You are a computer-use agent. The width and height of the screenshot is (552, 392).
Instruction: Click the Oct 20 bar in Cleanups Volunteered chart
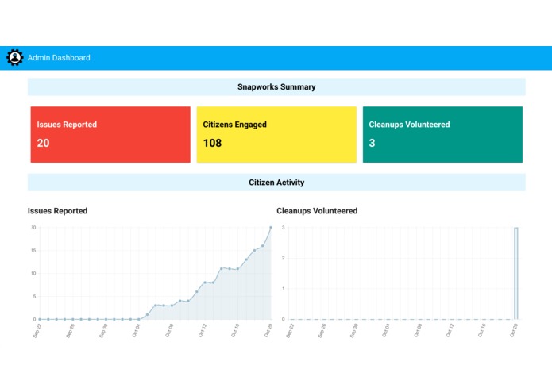[x=516, y=273]
